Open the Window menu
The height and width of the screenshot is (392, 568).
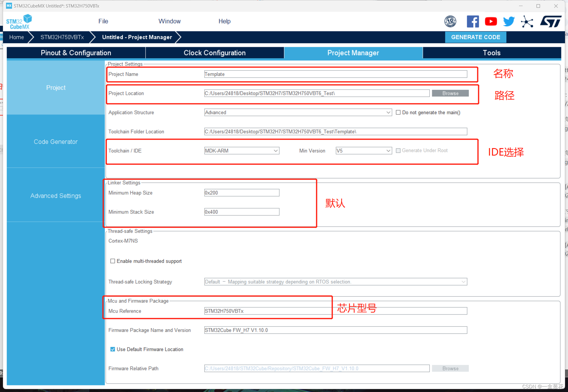(x=169, y=21)
